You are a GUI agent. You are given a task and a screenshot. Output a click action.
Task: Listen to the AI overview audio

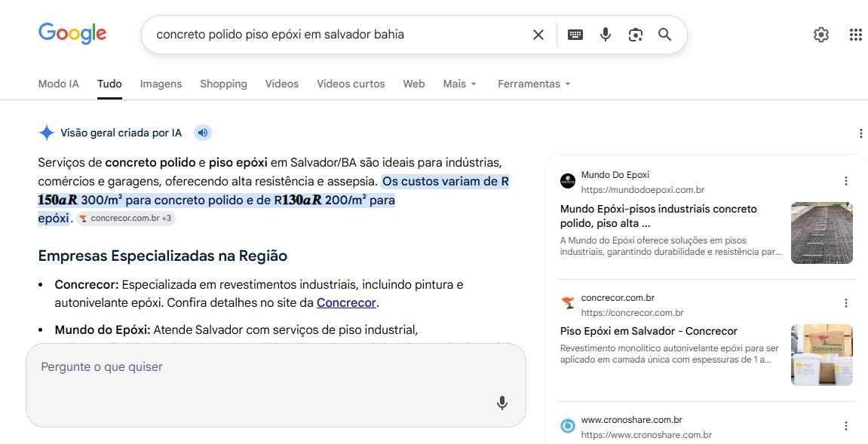[x=203, y=133]
